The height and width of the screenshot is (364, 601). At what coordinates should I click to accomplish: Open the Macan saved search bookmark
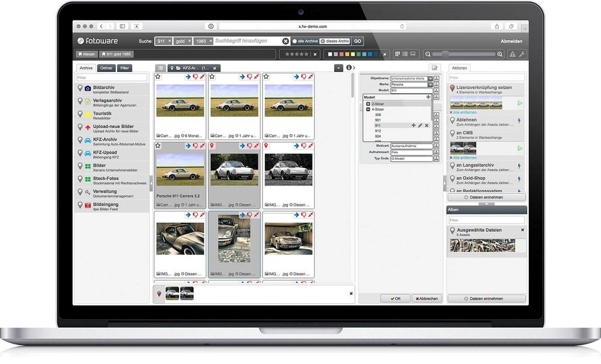point(87,55)
